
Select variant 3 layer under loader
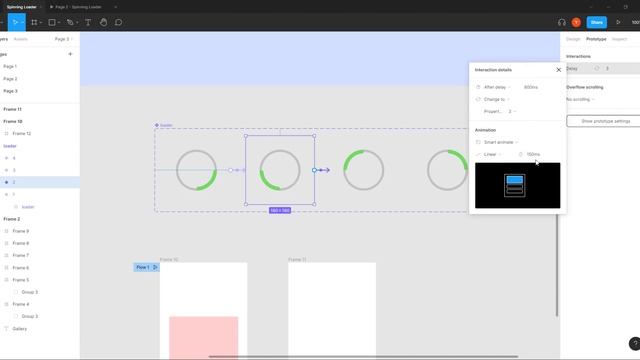14,170
